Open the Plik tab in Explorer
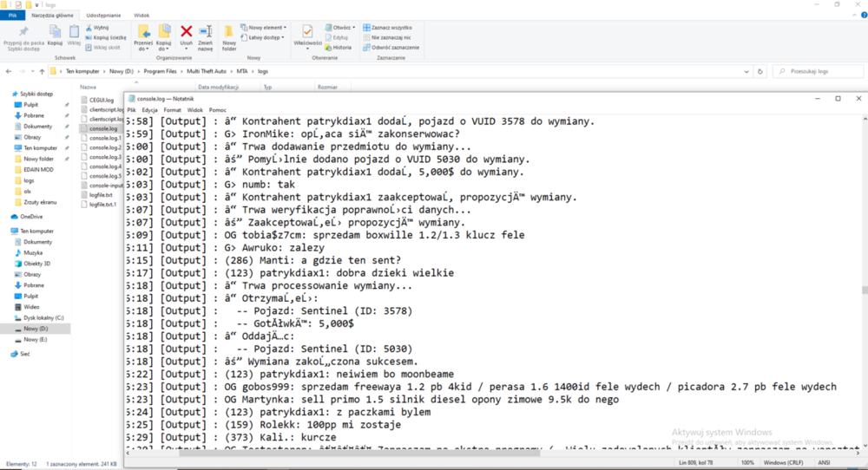Viewport: 868px width, 470px height. point(12,16)
